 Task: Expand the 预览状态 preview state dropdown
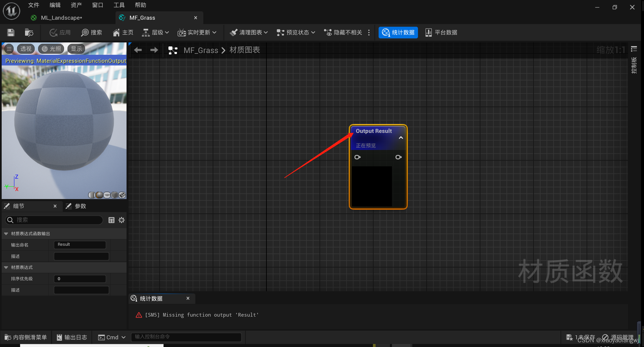[x=296, y=32]
